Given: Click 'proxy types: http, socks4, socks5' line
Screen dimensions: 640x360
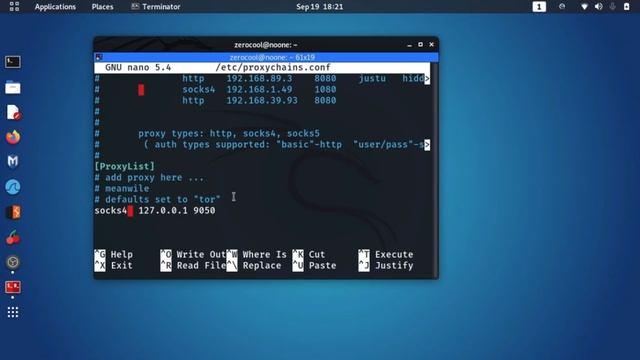Looking at the screenshot, I should click(229, 133).
